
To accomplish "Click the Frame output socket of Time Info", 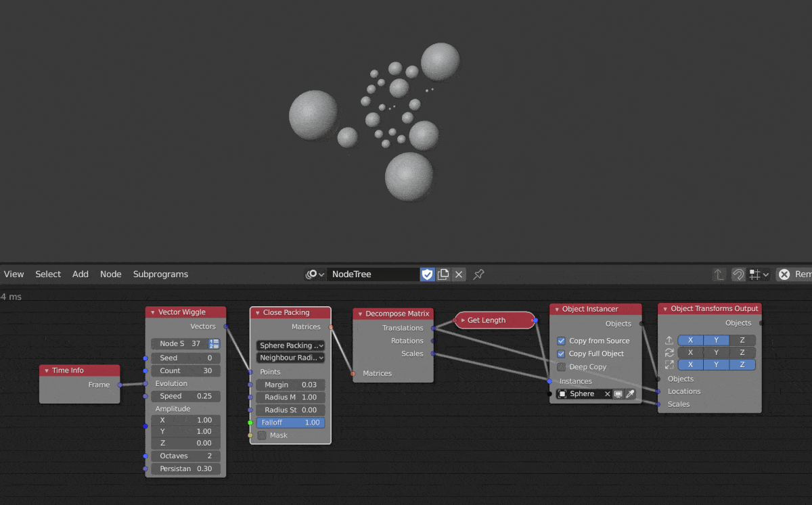I will pyautogui.click(x=120, y=385).
